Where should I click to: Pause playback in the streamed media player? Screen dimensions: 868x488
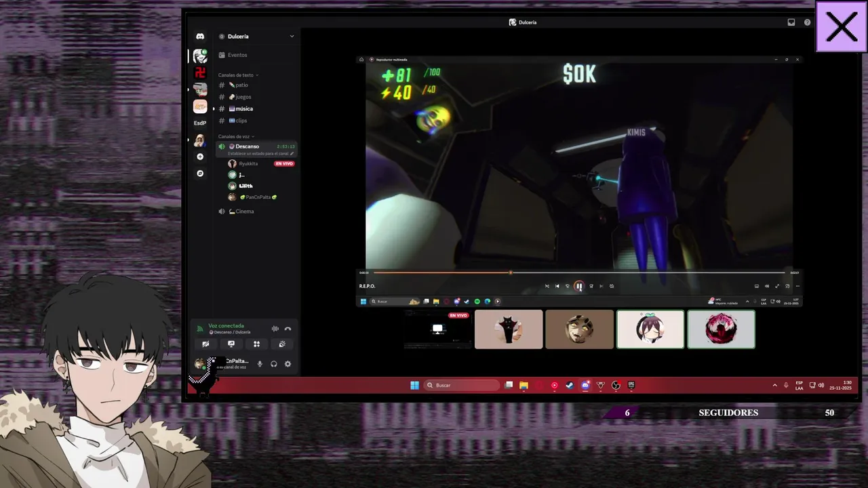click(578, 286)
